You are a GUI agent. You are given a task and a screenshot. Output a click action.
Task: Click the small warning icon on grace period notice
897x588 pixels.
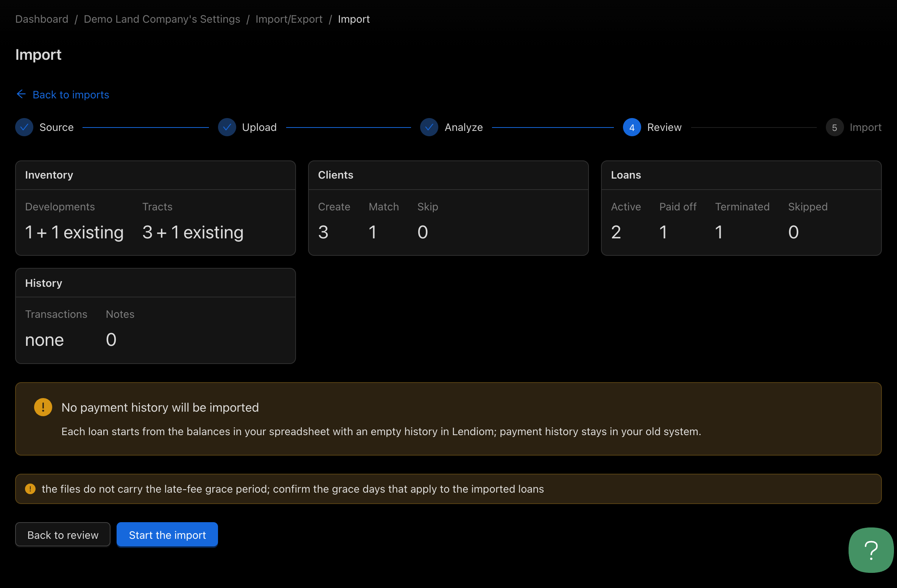click(x=30, y=489)
